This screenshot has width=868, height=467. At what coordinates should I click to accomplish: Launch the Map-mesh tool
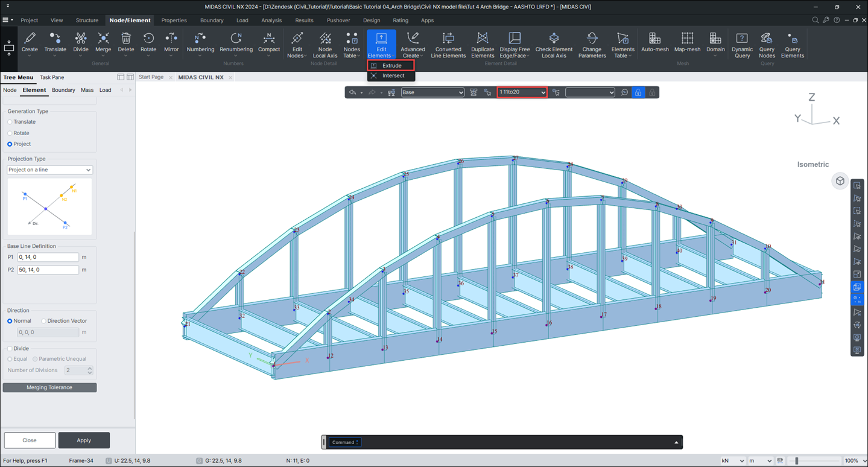688,42
